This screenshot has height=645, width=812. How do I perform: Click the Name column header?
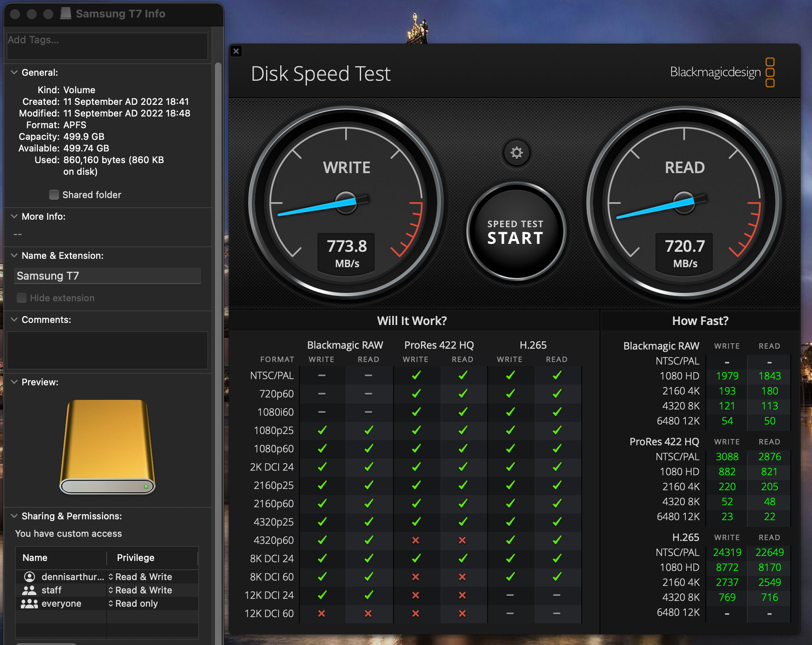pyautogui.click(x=35, y=558)
